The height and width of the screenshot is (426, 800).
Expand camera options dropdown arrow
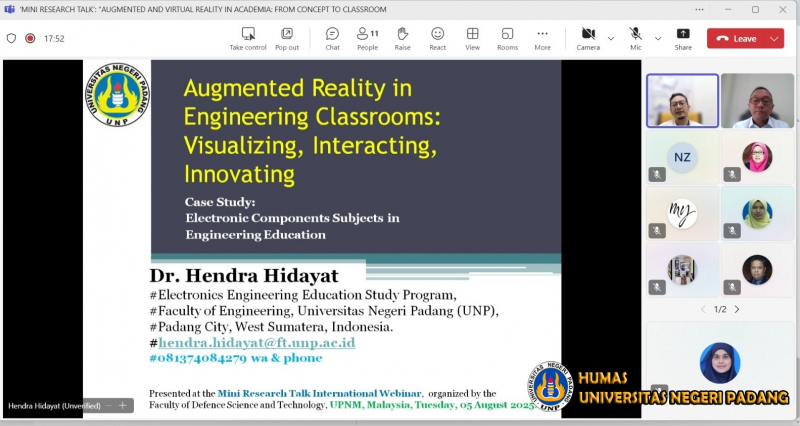pyautogui.click(x=611, y=39)
